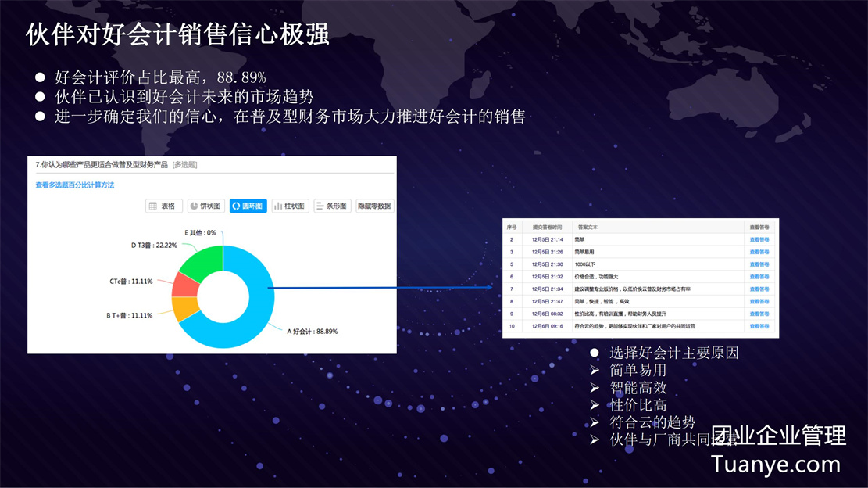Screen dimensions: 868x488
Task: Click the label 'CTc普 : 11.11%'
Action: [x=130, y=282]
